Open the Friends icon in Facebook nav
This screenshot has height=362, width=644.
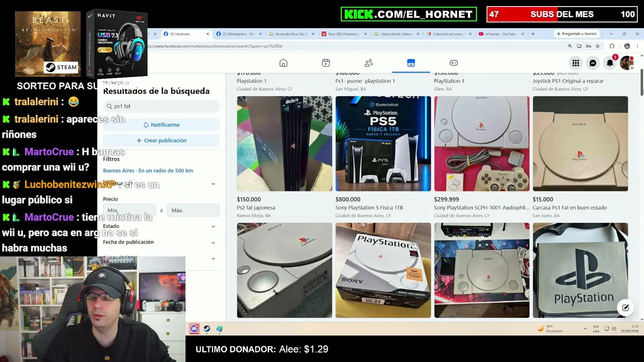[x=369, y=63]
